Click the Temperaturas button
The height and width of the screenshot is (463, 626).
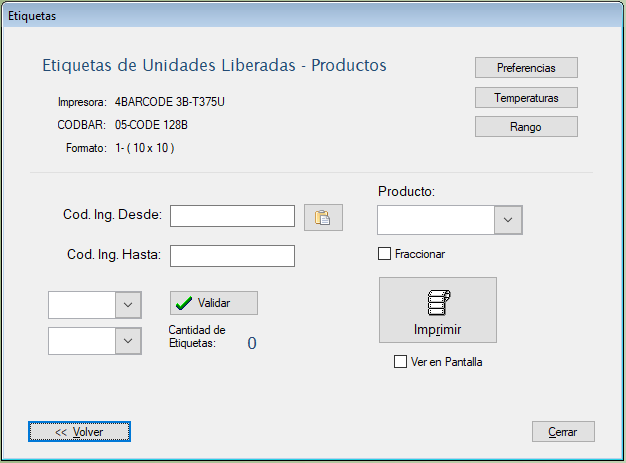(x=526, y=98)
